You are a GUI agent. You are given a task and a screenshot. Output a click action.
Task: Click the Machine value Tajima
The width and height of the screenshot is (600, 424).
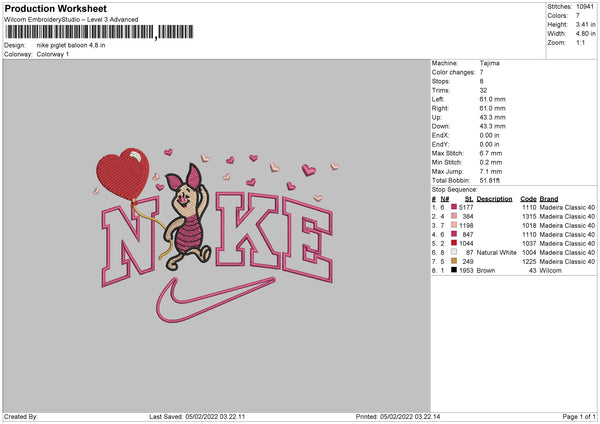489,63
